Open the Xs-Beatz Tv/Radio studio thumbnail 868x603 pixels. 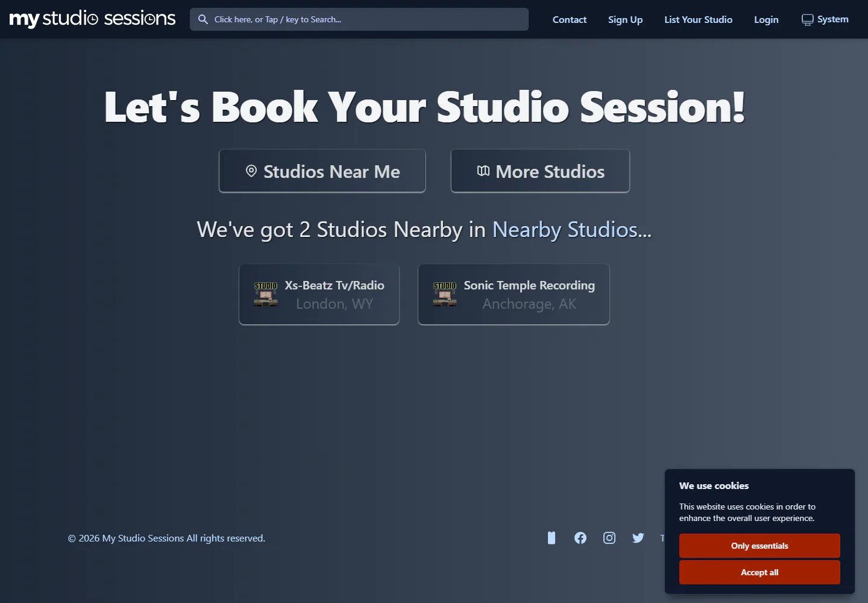266,294
